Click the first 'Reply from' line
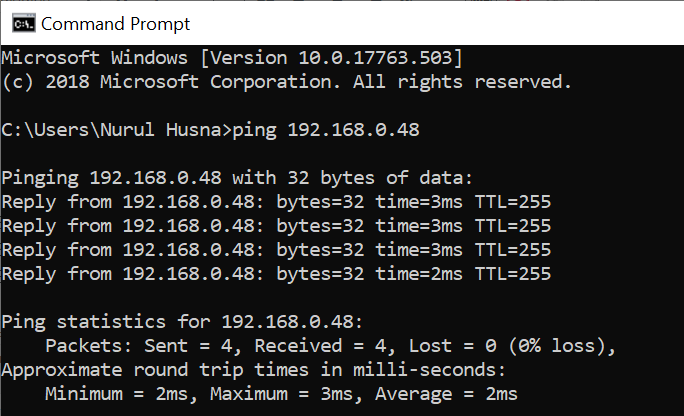 click(x=275, y=202)
